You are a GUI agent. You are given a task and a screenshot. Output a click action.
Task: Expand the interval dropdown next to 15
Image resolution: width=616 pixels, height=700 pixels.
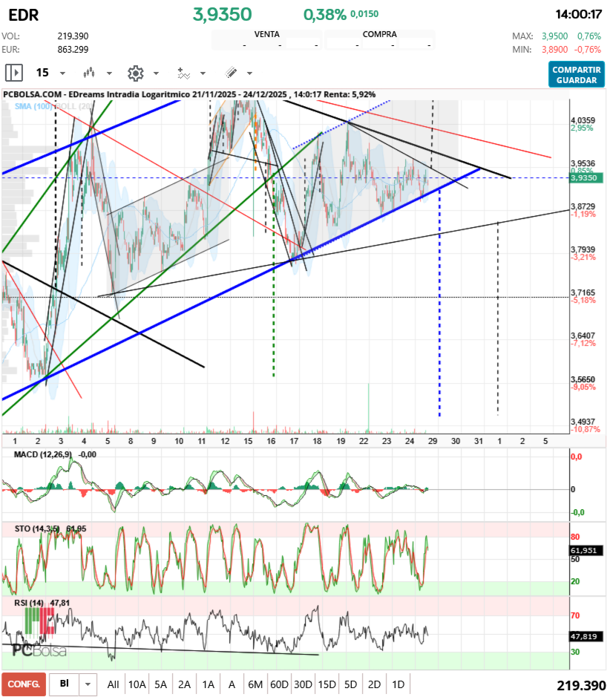point(62,73)
